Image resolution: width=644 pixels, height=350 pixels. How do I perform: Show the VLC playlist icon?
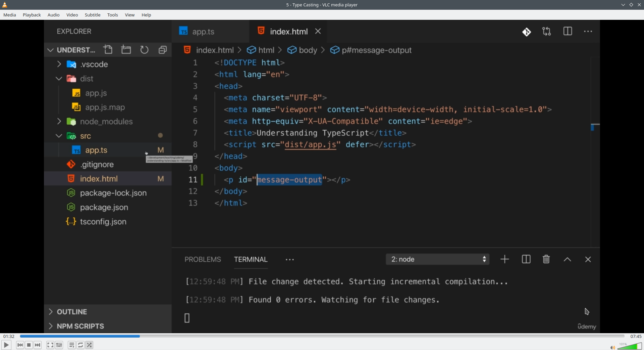coord(71,345)
